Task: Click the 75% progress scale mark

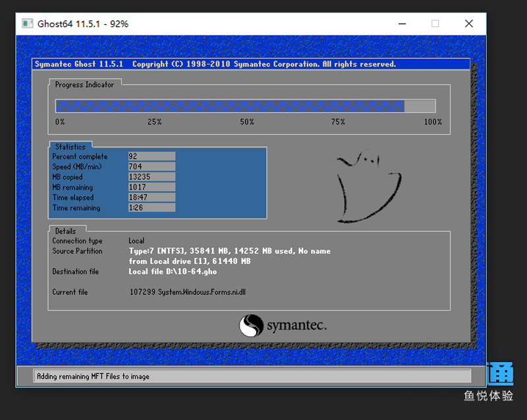Action: click(x=338, y=122)
